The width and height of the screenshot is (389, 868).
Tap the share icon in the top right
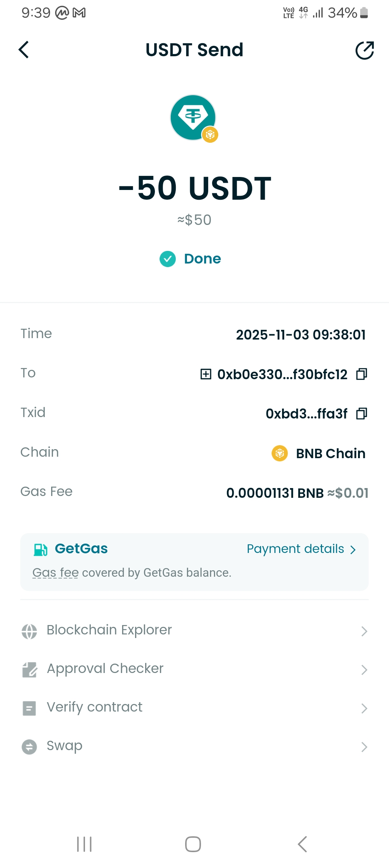(x=365, y=50)
